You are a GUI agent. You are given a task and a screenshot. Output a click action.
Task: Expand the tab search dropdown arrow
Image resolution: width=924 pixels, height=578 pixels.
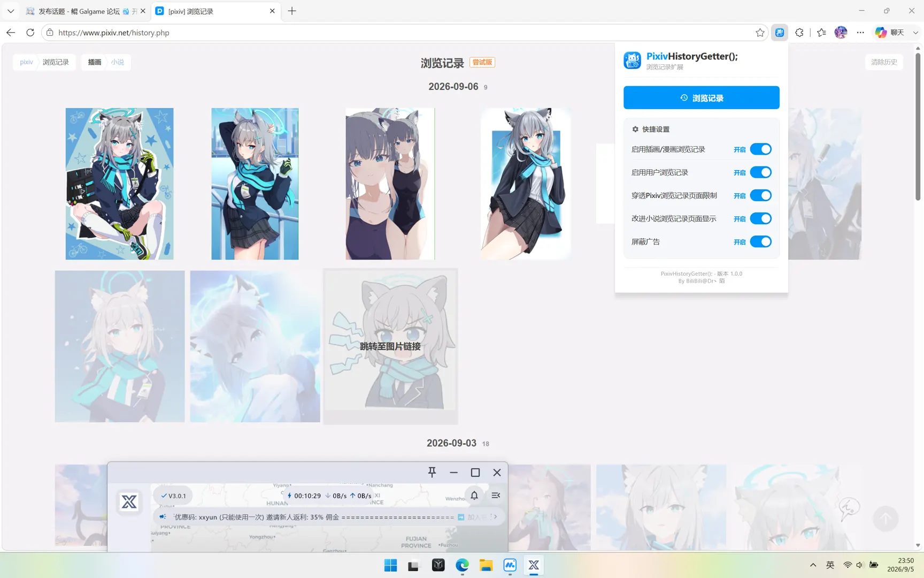[x=11, y=11]
